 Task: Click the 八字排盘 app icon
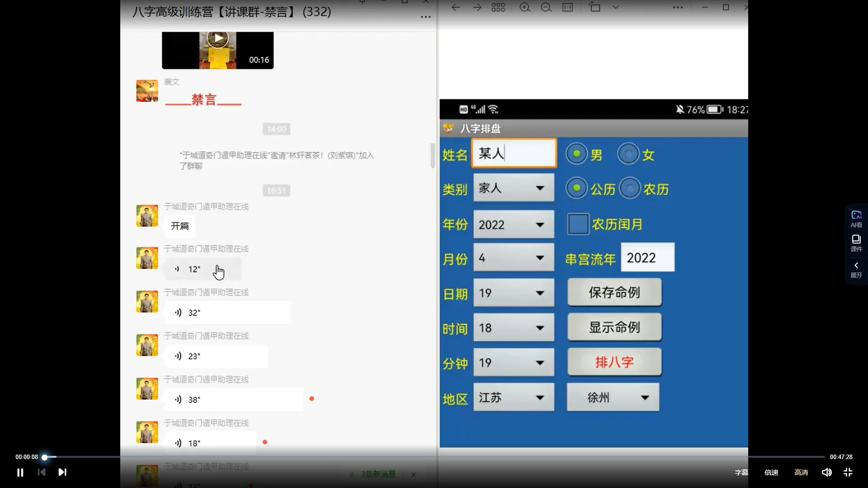tap(448, 128)
